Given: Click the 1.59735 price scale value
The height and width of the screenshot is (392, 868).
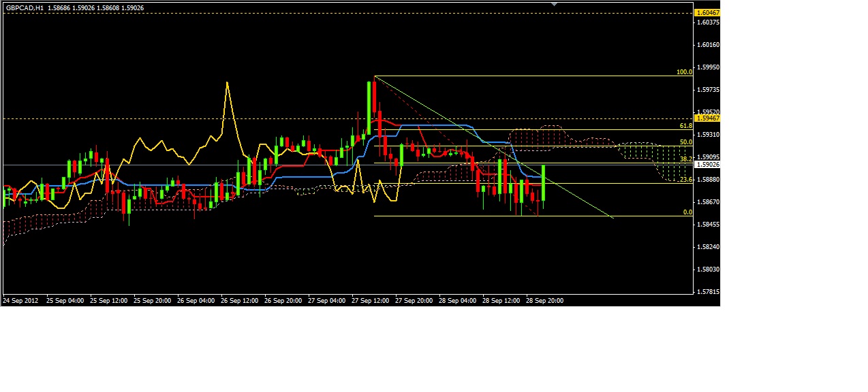Looking at the screenshot, I should tap(709, 90).
